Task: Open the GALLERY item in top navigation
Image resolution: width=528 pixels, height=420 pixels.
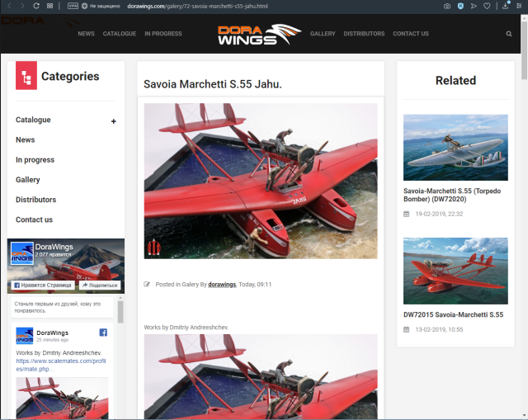Action: (323, 34)
